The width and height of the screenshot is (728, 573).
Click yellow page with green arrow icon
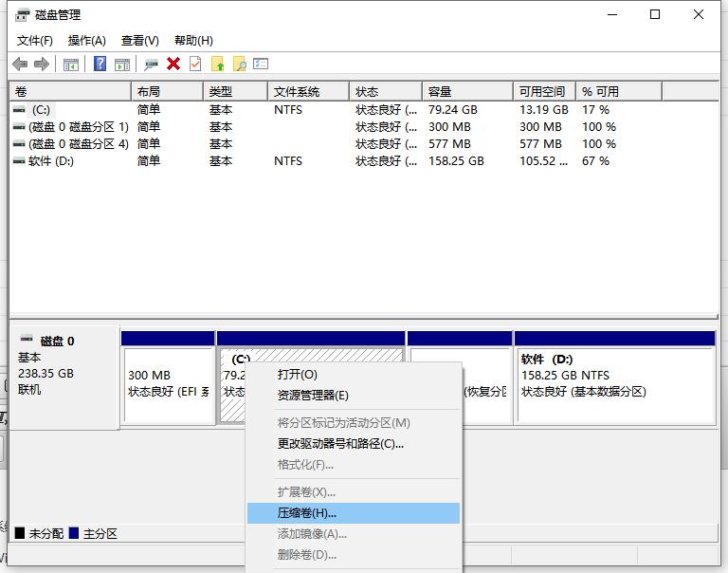218,64
